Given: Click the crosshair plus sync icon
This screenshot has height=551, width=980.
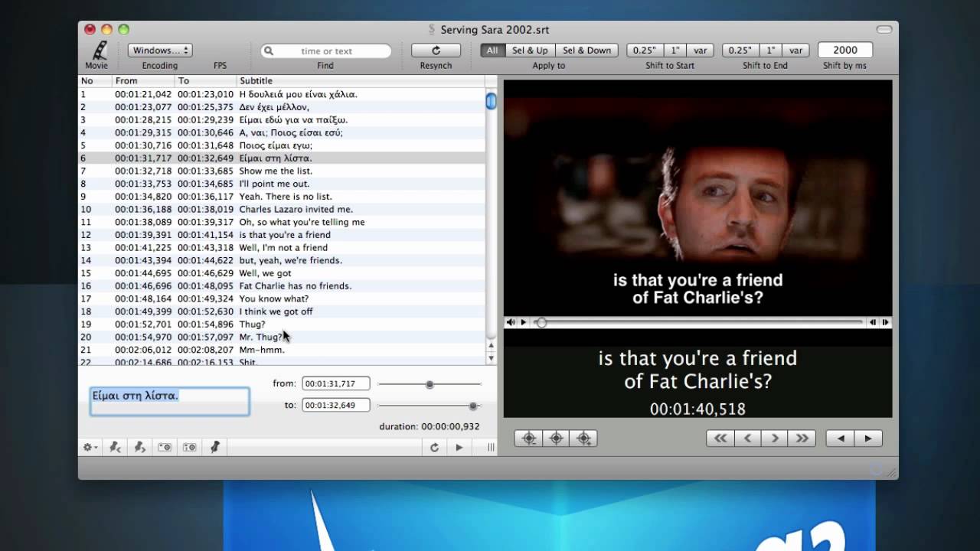Looking at the screenshot, I should click(583, 439).
